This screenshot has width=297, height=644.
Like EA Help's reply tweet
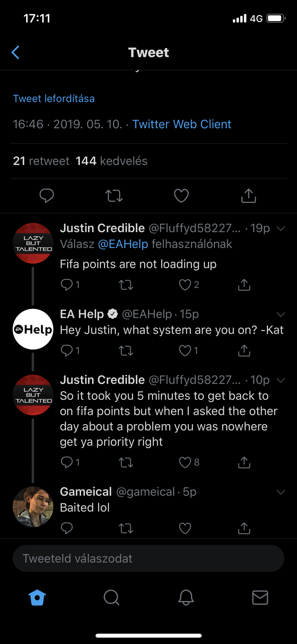185,350
